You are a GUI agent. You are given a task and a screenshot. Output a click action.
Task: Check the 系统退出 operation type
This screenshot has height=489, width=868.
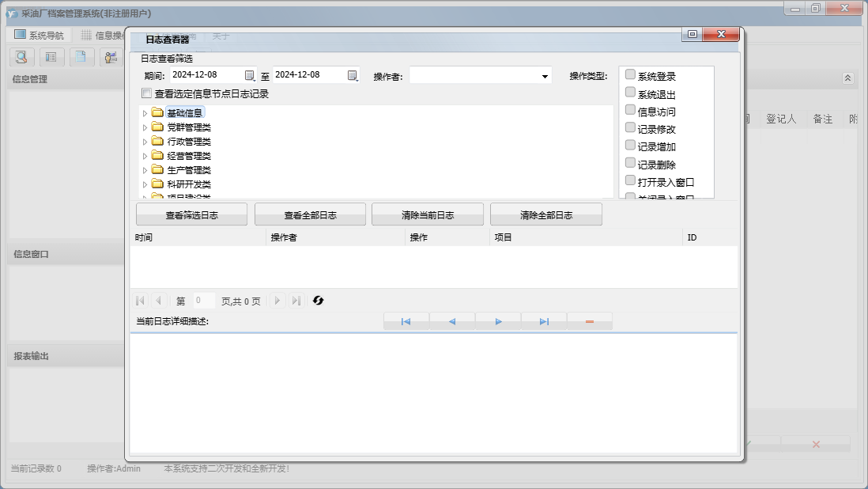tap(630, 92)
